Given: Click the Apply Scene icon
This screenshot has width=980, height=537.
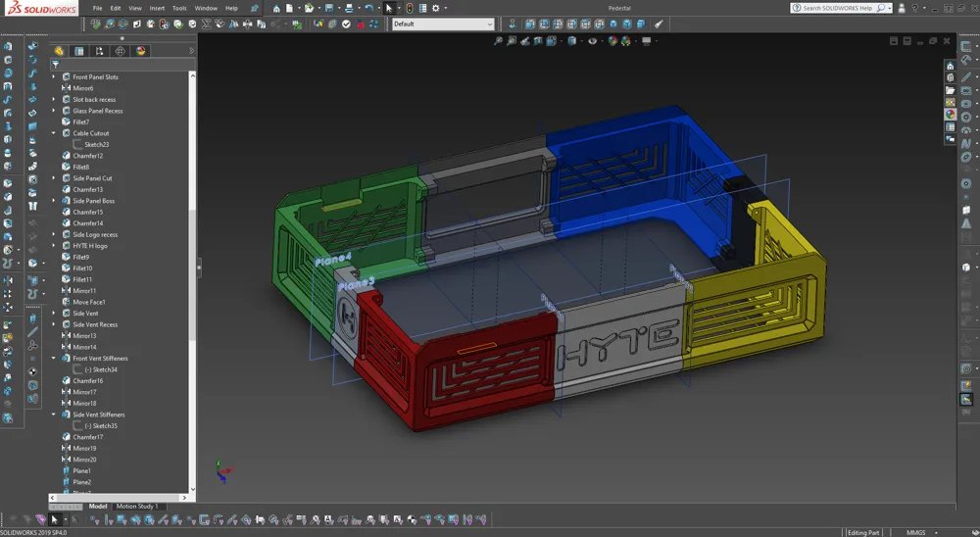Looking at the screenshot, I should (x=625, y=41).
